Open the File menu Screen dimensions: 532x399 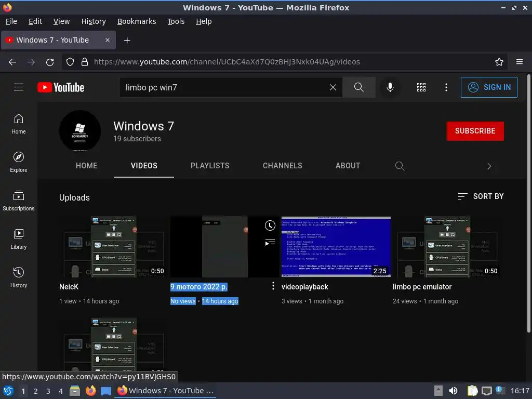coord(11,21)
